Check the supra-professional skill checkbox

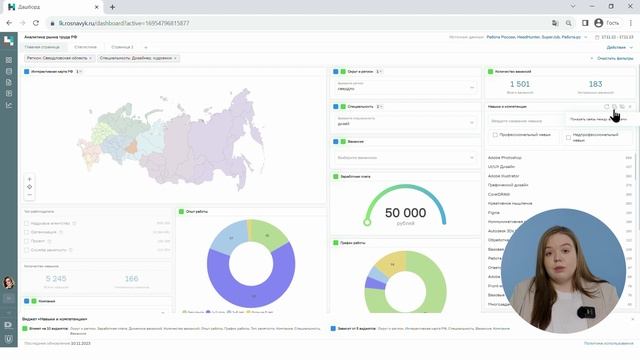(568, 138)
